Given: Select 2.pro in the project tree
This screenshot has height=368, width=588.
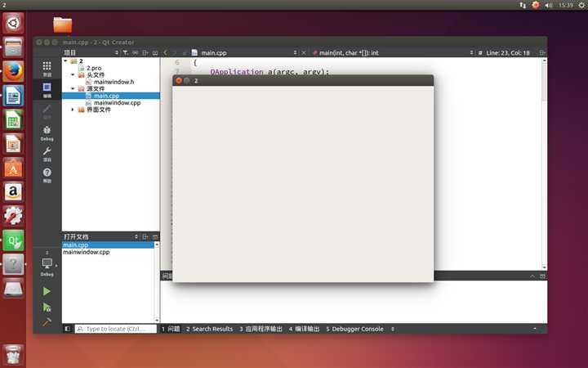Looking at the screenshot, I should pyautogui.click(x=94, y=68).
